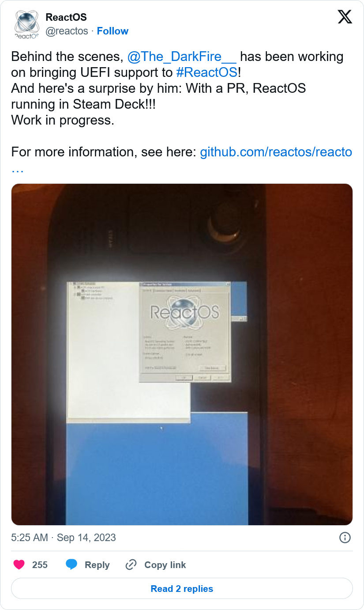Follow the ReactOS account

coord(113,31)
